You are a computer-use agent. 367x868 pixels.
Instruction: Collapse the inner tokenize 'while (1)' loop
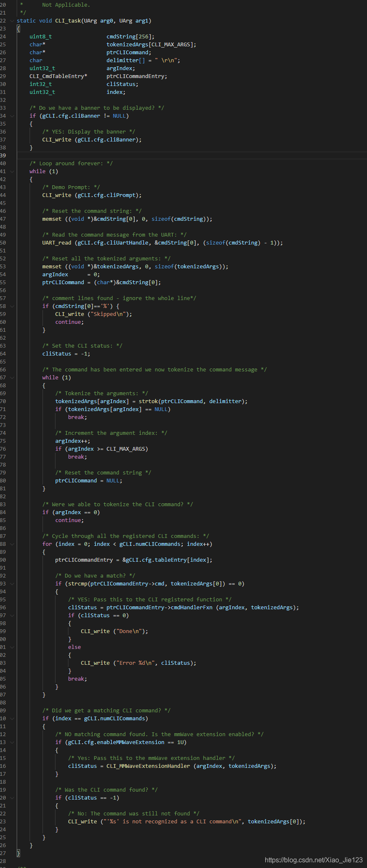click(x=12, y=378)
